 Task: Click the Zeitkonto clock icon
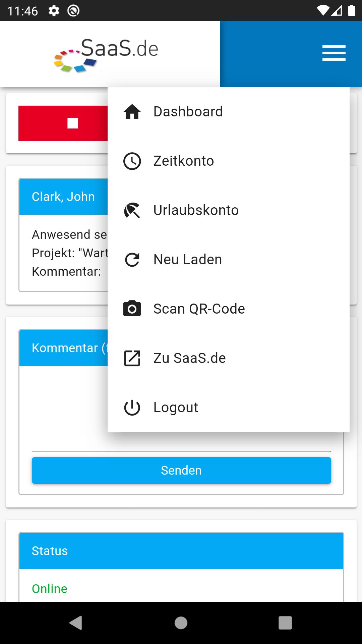click(x=132, y=161)
